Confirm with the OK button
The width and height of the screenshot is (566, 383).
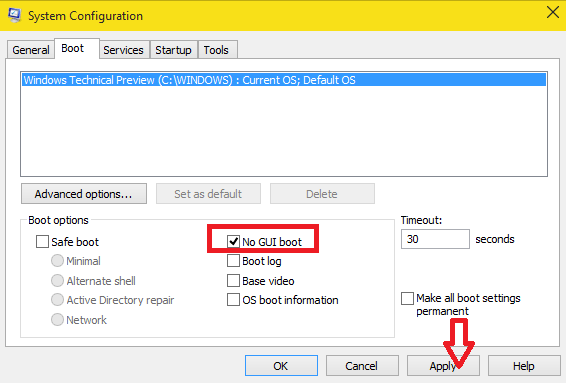pyautogui.click(x=281, y=366)
